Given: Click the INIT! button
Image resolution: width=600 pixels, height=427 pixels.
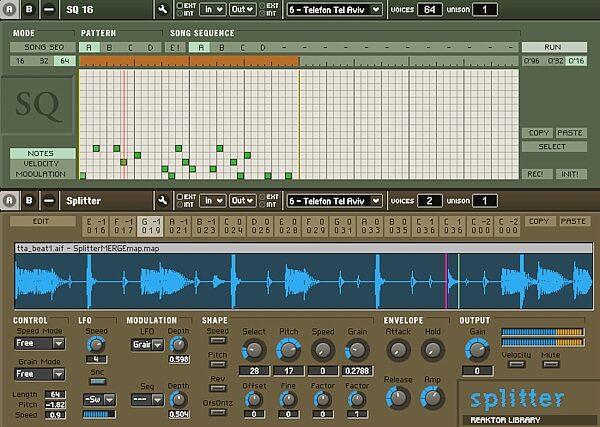Looking at the screenshot, I should (x=571, y=174).
